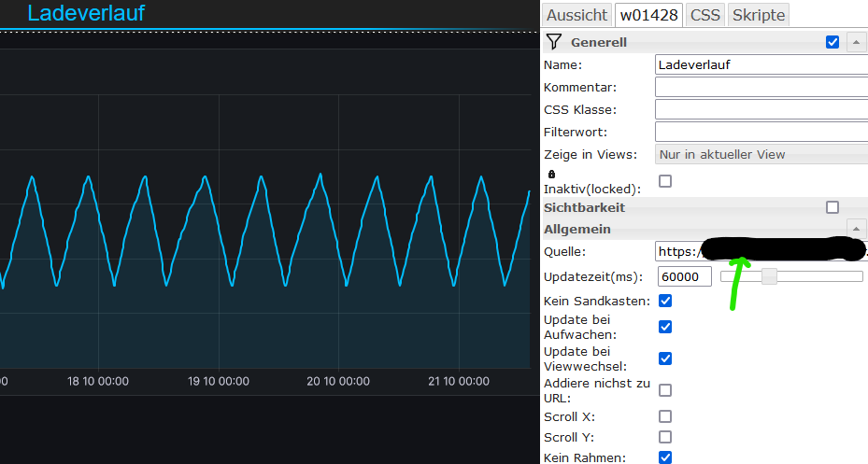Toggle the Sichtbarkeit section checkbox
868x464 pixels.
[x=832, y=207]
